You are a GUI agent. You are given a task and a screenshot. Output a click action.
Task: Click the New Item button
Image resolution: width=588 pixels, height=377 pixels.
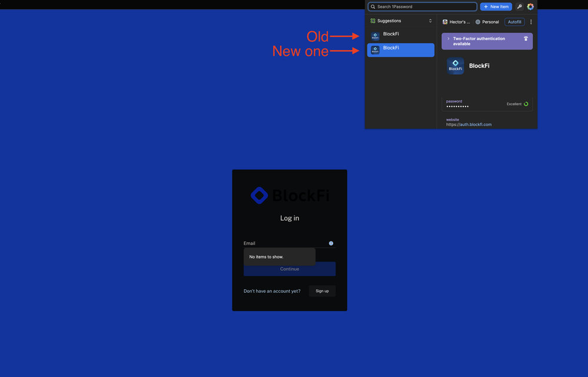496,6
